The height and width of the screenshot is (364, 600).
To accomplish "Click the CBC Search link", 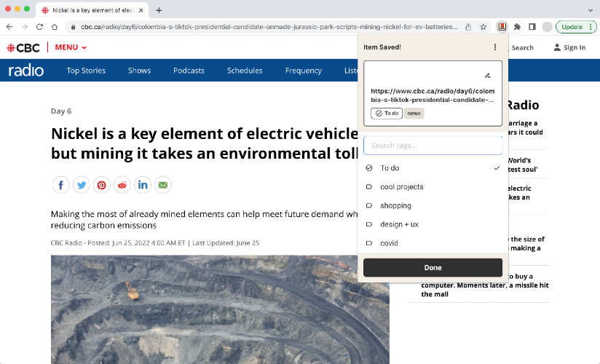I will [x=522, y=47].
